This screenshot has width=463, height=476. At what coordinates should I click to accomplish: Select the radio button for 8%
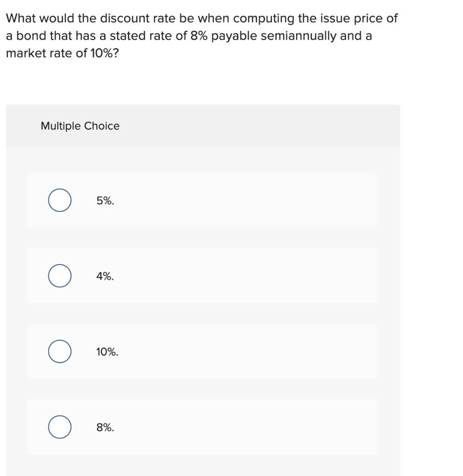click(x=60, y=427)
